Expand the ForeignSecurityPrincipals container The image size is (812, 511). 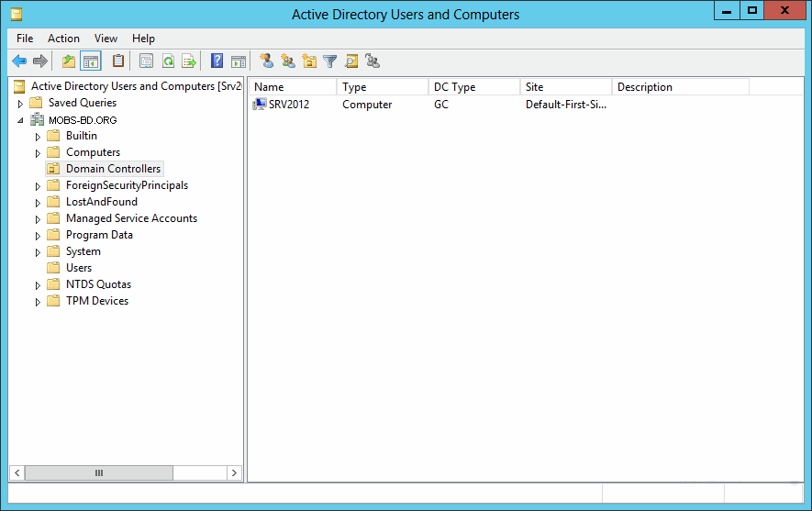[x=38, y=186]
